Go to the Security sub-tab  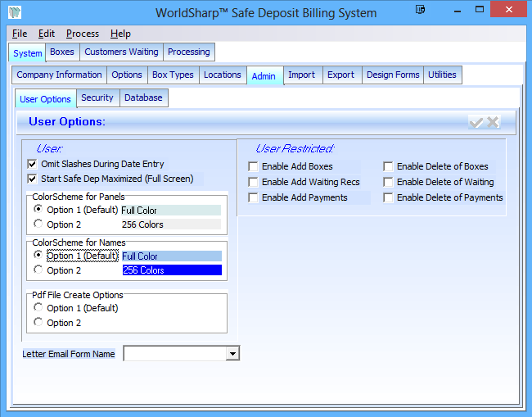[x=97, y=97]
